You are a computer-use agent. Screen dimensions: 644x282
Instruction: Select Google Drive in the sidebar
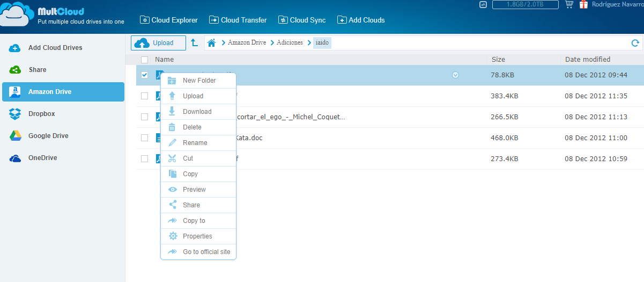click(63, 136)
